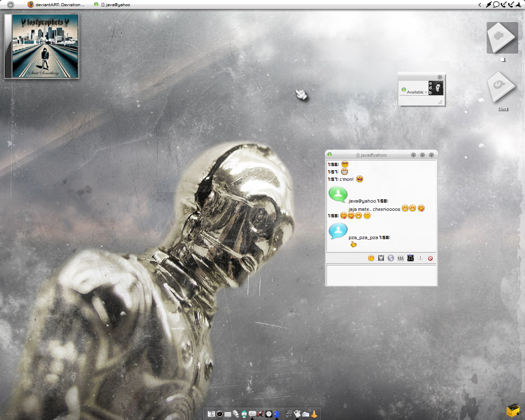Open the stacked papers icon in the dock
525x420 pixels.
click(306, 414)
